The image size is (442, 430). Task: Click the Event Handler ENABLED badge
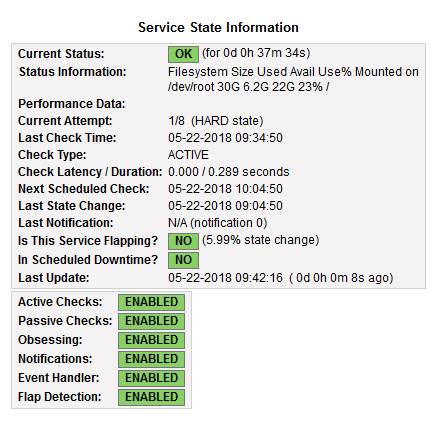click(151, 378)
